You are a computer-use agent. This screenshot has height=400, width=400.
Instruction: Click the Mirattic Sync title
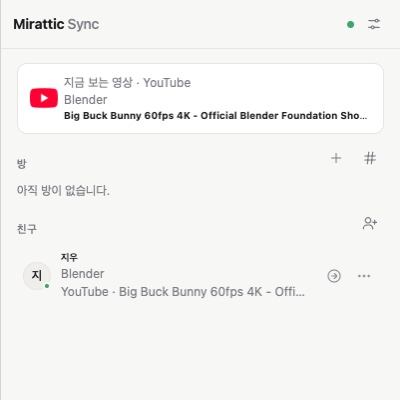coord(56,24)
